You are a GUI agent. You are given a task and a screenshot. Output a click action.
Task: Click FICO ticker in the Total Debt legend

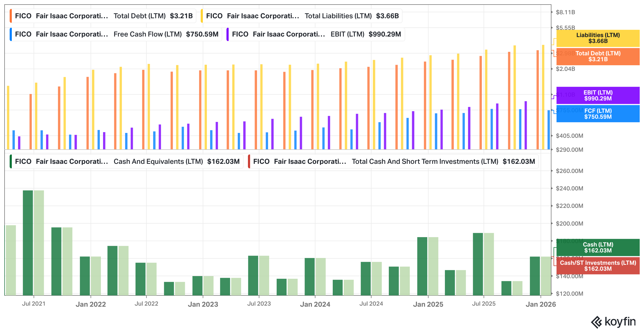23,16
